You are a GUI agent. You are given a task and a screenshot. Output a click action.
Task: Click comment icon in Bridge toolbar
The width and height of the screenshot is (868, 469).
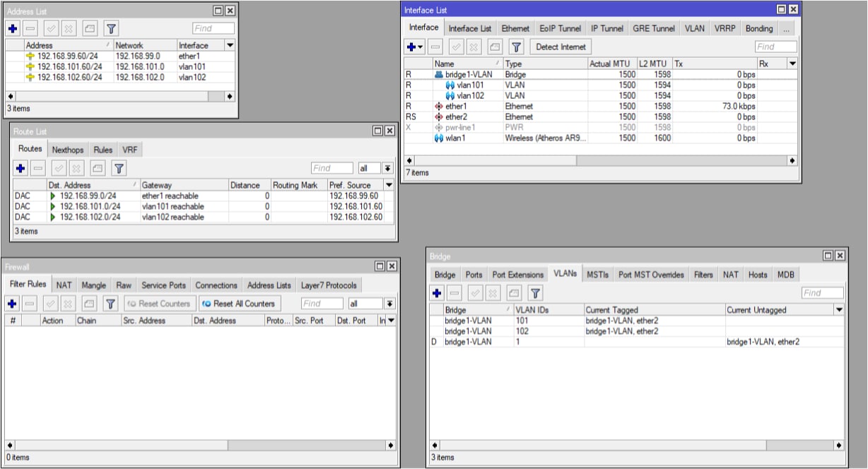[513, 292]
